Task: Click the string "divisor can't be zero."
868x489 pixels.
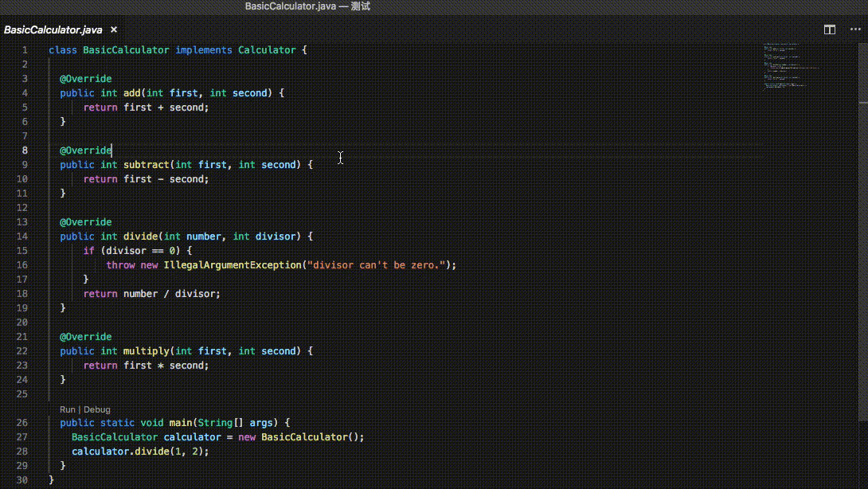Action: pos(377,264)
